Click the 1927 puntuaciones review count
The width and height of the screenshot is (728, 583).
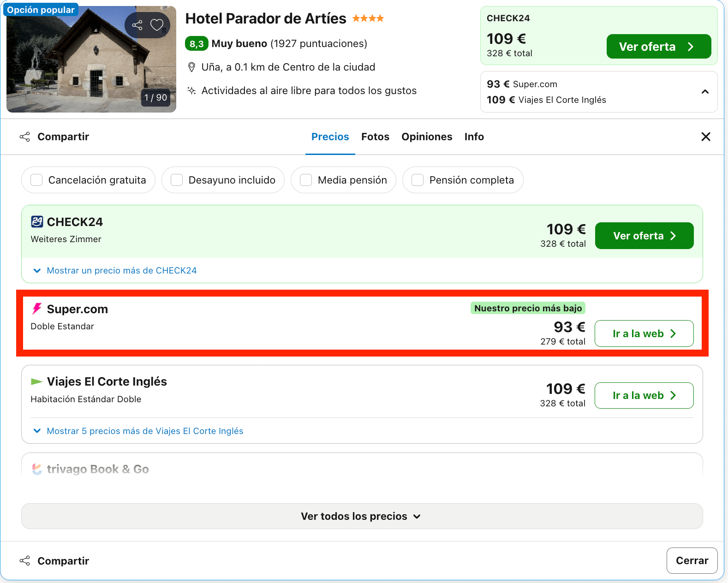(319, 44)
